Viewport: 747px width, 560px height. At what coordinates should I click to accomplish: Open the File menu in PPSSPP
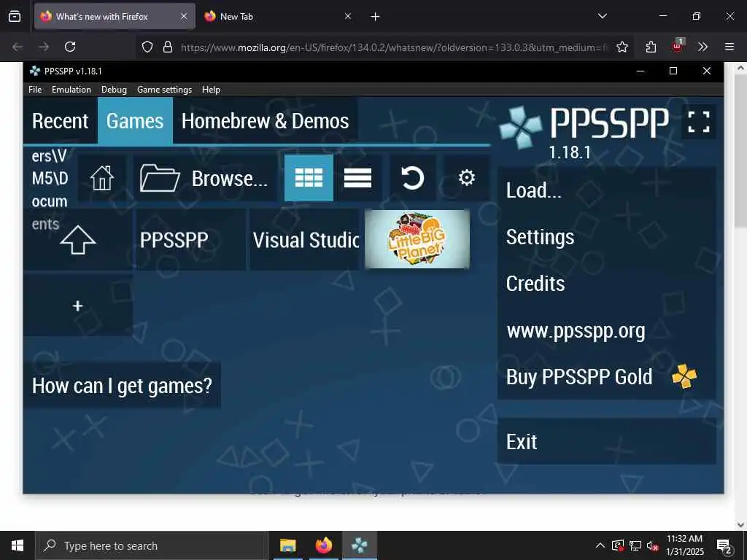pos(35,90)
